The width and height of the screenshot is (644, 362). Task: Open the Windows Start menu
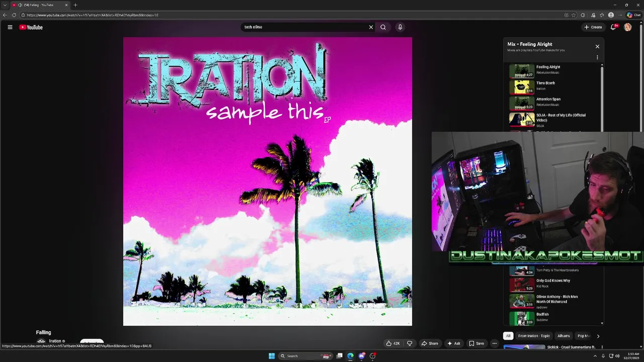tap(272, 356)
